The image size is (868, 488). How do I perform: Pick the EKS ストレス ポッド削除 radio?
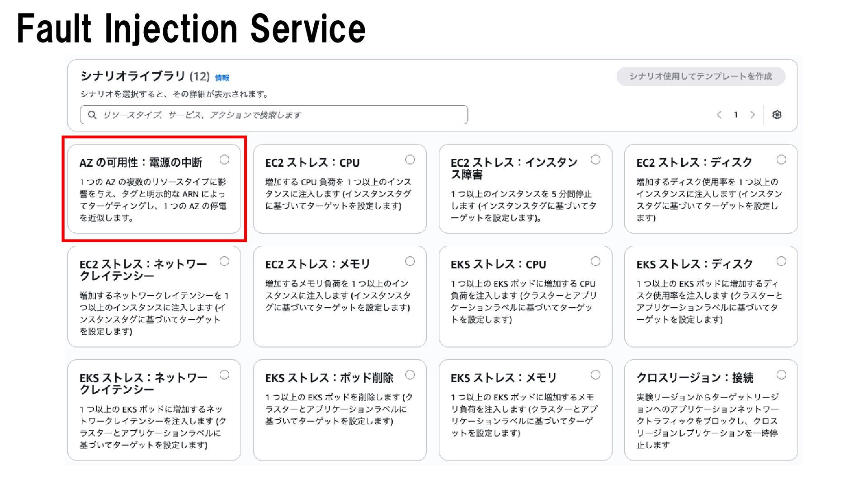[x=410, y=375]
